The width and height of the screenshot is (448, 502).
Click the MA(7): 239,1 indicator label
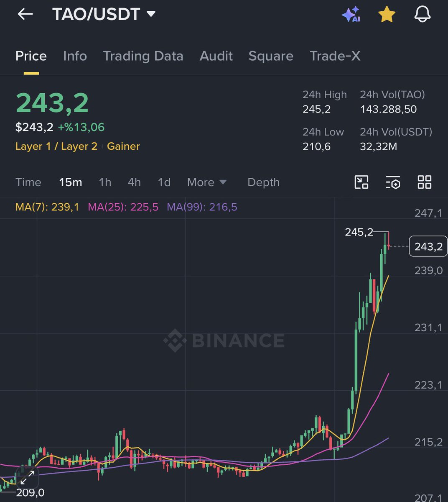pos(47,207)
